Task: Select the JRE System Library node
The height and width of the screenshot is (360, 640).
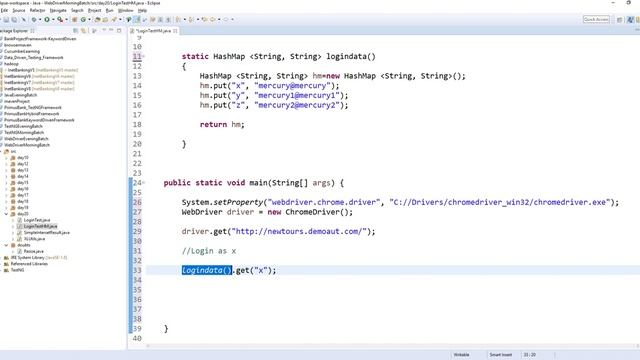Action: (x=39, y=258)
